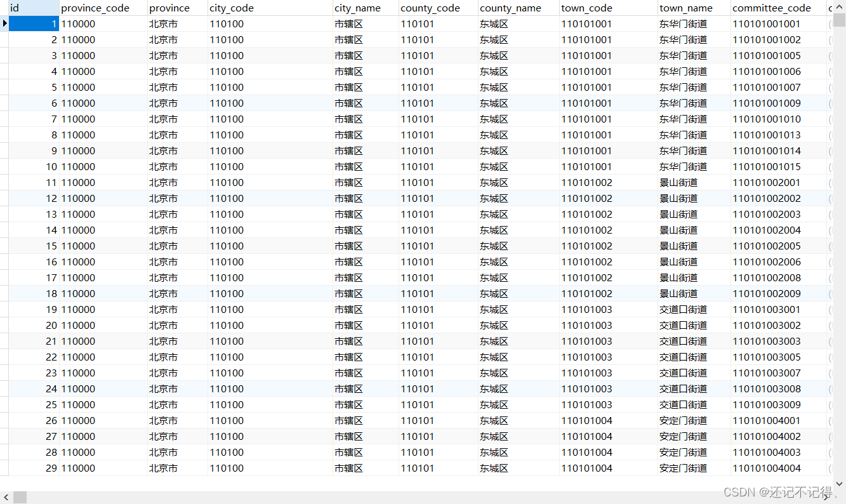Click committee_code cell 110101004001

coord(779,420)
